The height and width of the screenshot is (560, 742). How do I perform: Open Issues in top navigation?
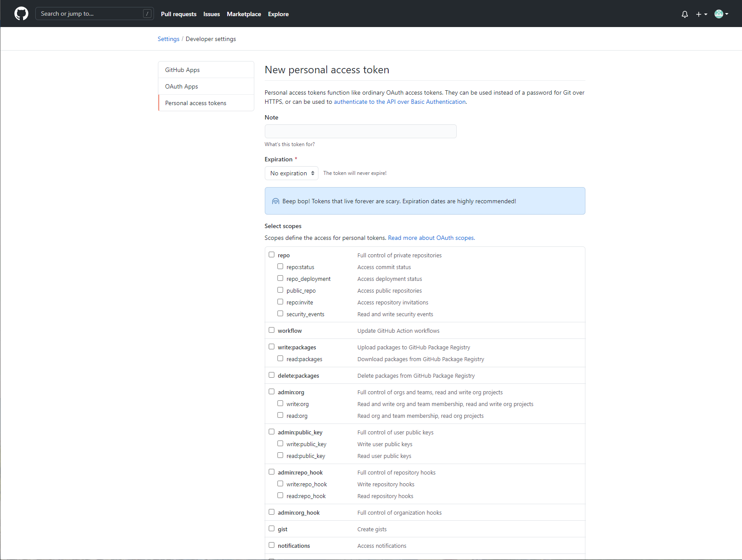[x=212, y=14]
